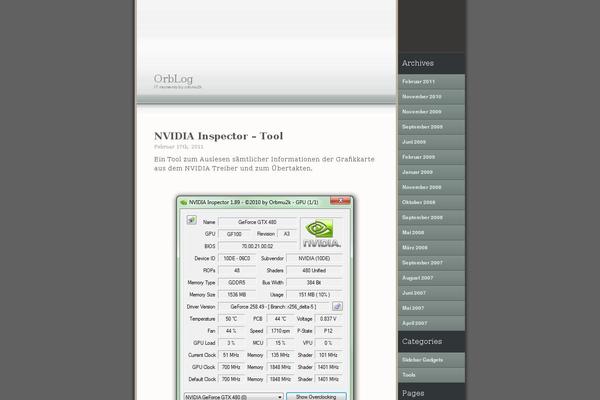Click the screenshot icon beside the Name field
Image resolution: width=600 pixels, height=400 pixels.
coord(191,220)
